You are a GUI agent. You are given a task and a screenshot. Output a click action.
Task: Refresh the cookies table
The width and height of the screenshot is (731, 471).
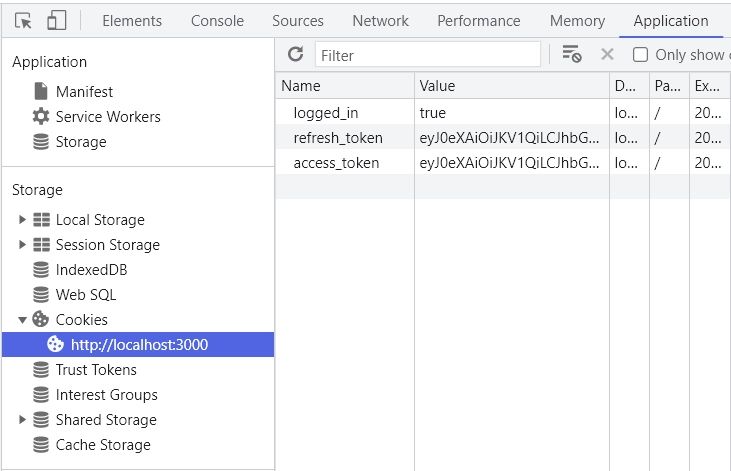click(296, 55)
